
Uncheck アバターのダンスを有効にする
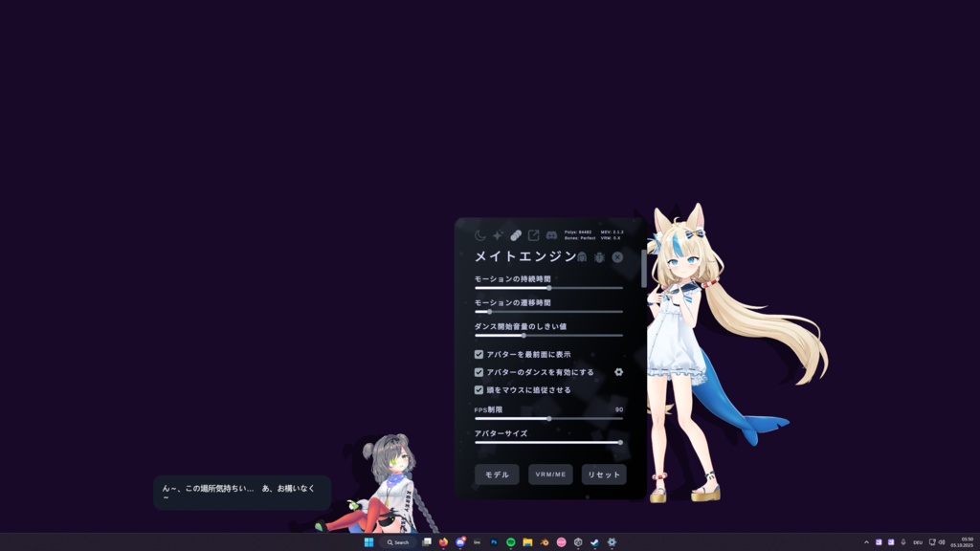[x=479, y=372]
